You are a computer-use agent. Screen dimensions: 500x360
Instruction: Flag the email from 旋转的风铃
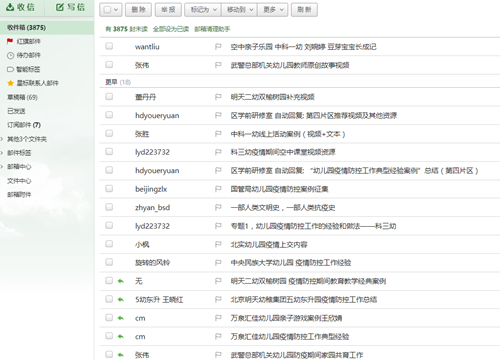point(218,263)
